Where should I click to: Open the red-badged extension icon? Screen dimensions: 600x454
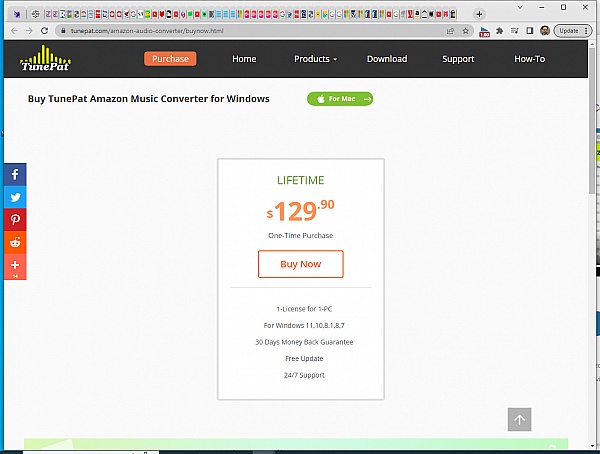(484, 31)
